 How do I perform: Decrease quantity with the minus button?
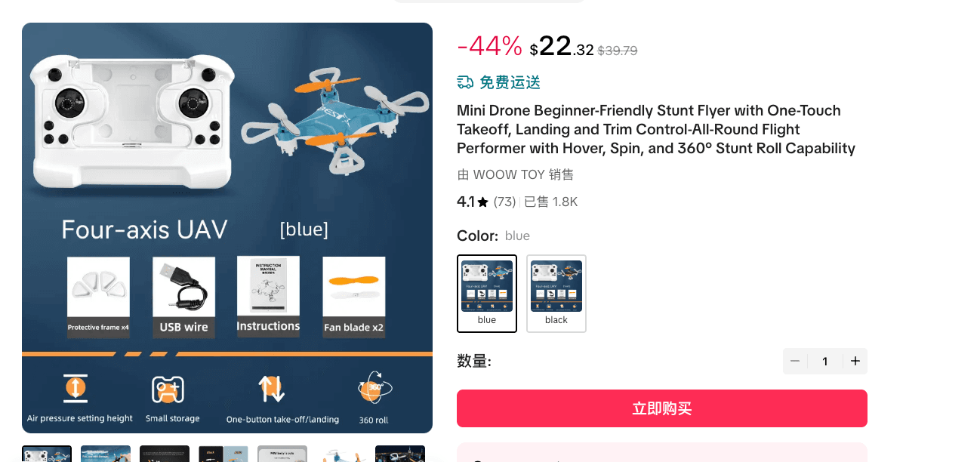pos(795,361)
